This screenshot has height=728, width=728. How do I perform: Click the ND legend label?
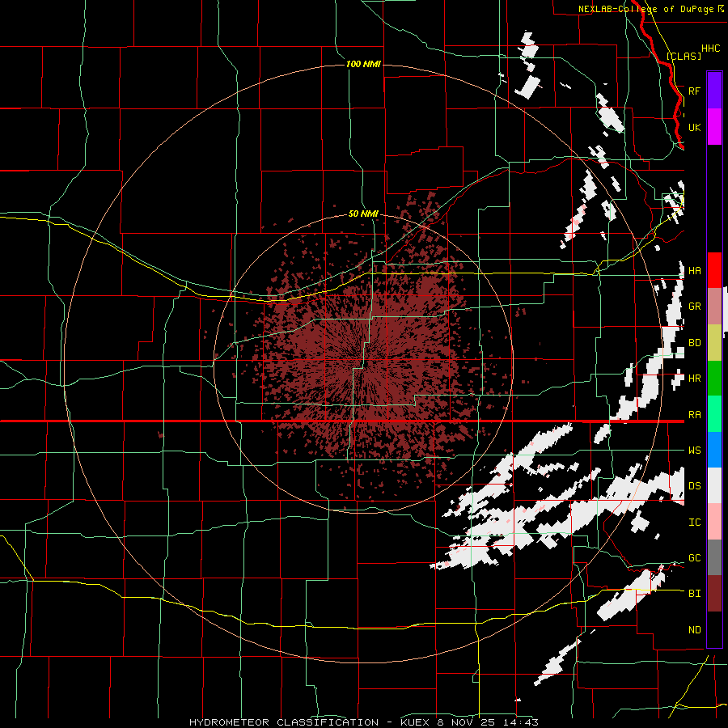click(x=694, y=630)
